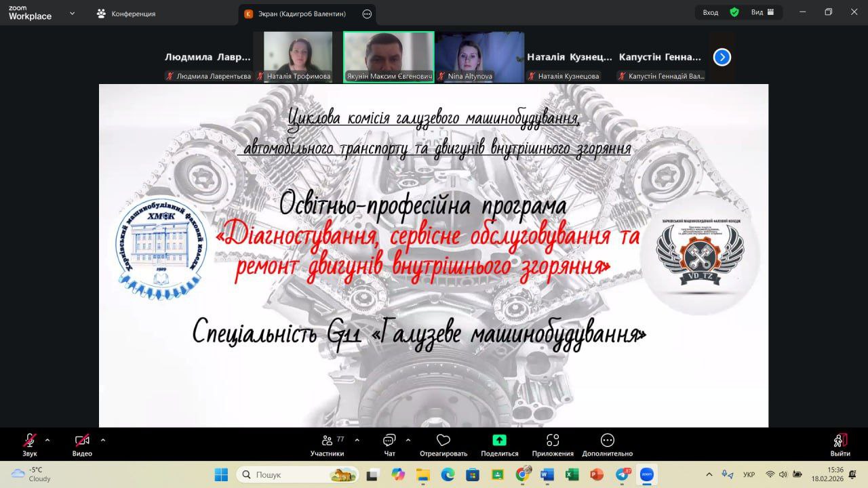This screenshot has height=488, width=868.
Task: Open the clock showing 15:36
Action: point(827,474)
